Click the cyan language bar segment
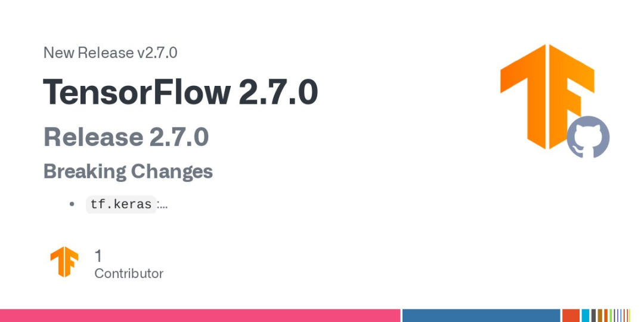Viewport: 644px width, 322px height. [x=586, y=315]
